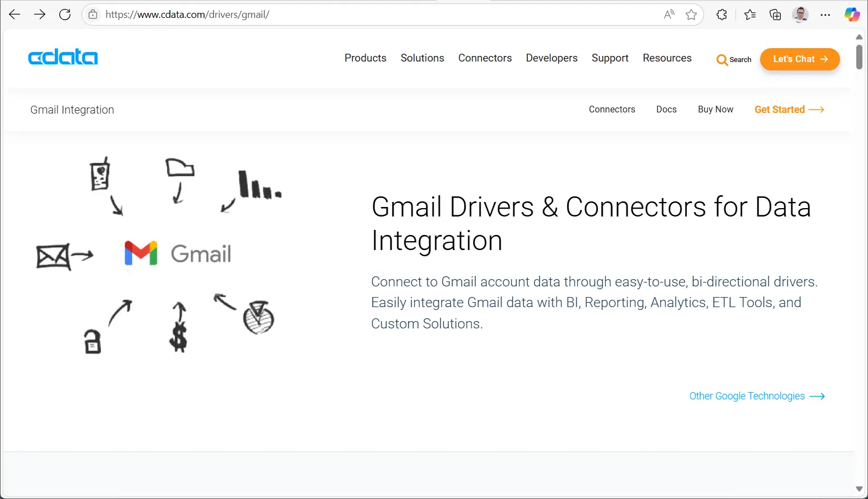
Task: Click the orange Let's Chat button
Action: (799, 59)
